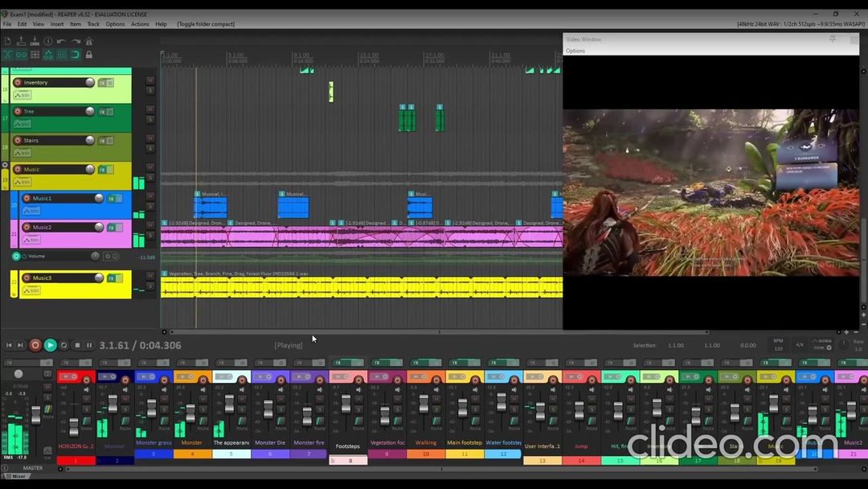Toggle the metronome icon
This screenshot has width=868, height=489.
[88, 42]
